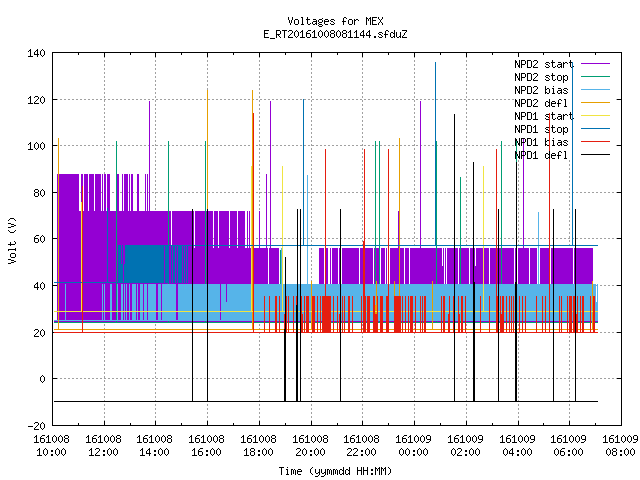
Task: Click the 161008 12:00 time tick label
Action: (x=103, y=446)
